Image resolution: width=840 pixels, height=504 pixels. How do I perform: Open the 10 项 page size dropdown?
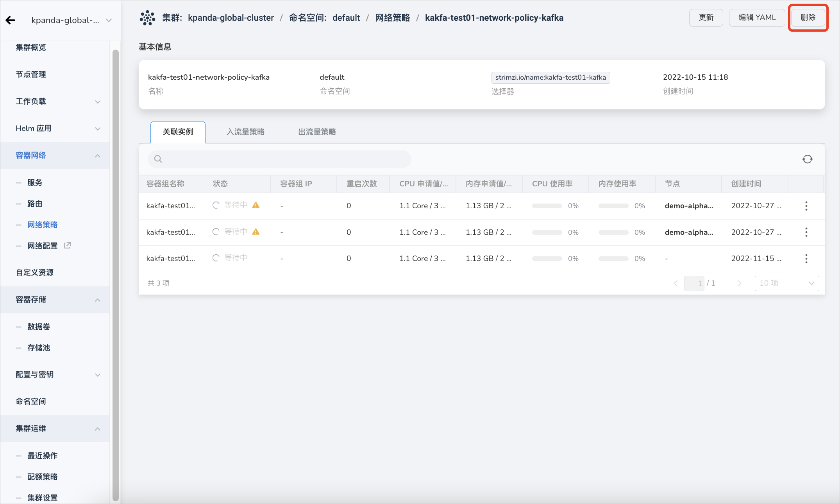click(x=787, y=283)
